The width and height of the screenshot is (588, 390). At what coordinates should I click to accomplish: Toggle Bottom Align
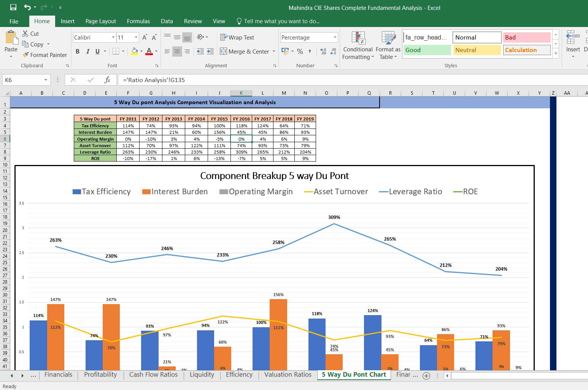187,37
